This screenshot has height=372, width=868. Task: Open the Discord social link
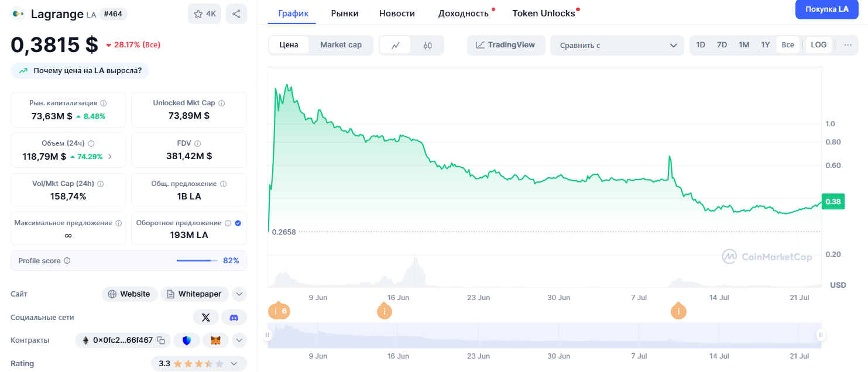coord(234,318)
